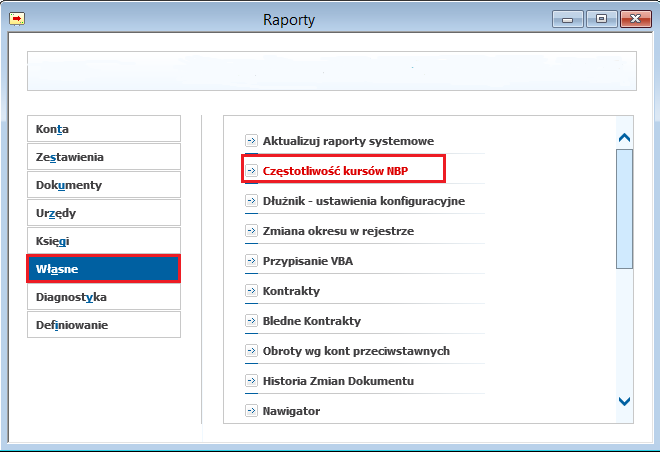
Task: Click the report list scrollbar thumb
Action: coord(624,209)
